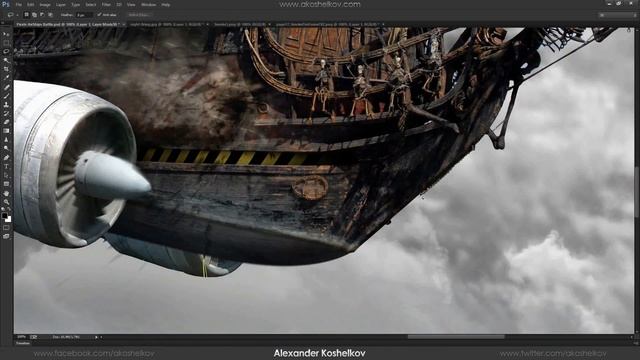Open the File menu
640x360 pixels.
pos(19,4)
